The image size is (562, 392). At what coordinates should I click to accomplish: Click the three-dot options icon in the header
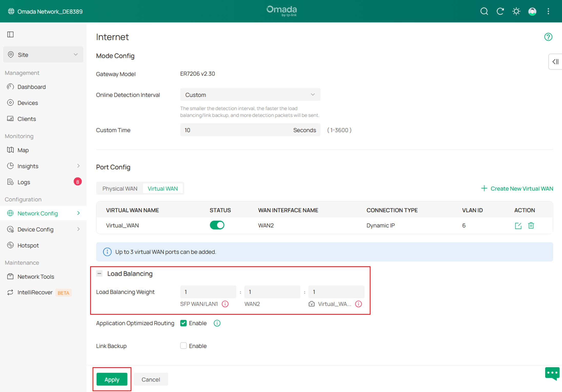click(548, 11)
